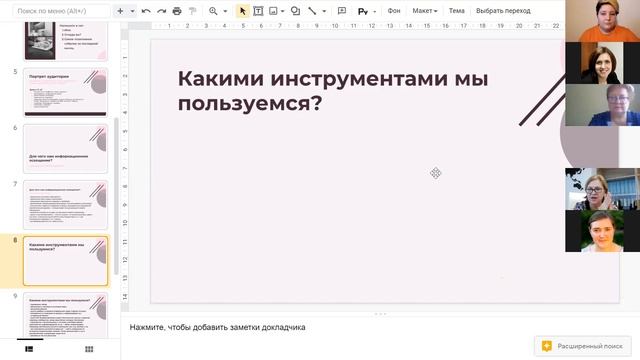Open insert image dropdown arrow
Image resolution: width=640 pixels, height=360 pixels.
coord(282,11)
